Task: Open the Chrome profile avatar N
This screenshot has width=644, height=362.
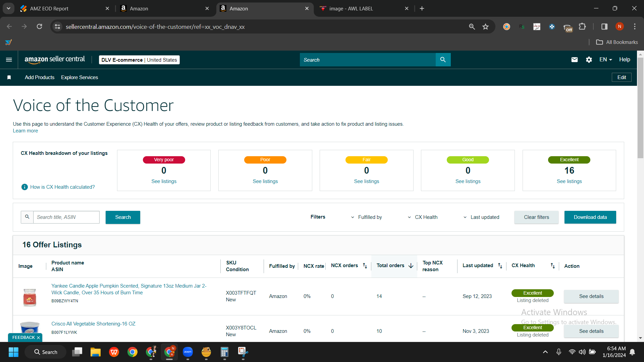Action: click(620, 26)
